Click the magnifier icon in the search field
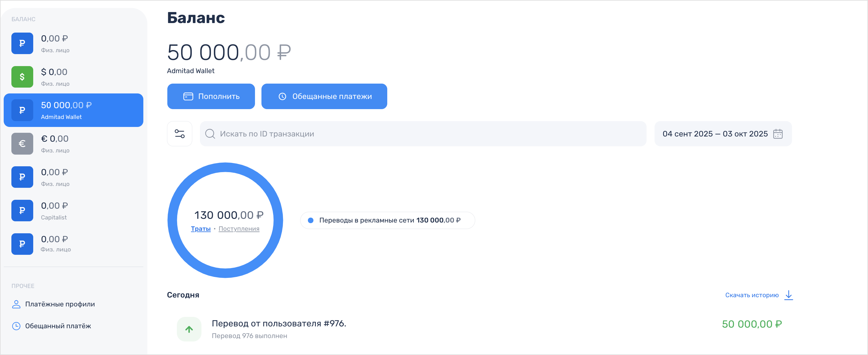 pos(210,134)
